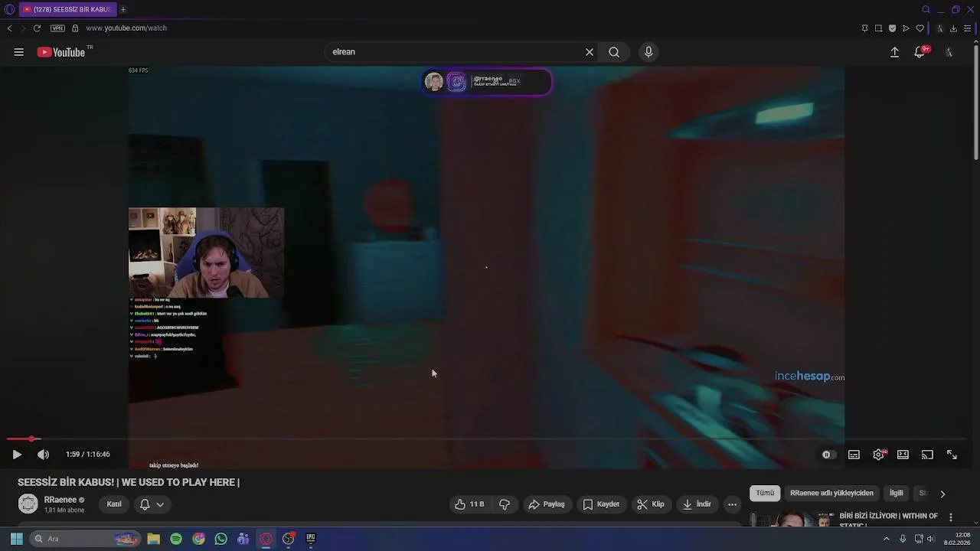Take a snapshot with browser toolbar

tap(878, 28)
